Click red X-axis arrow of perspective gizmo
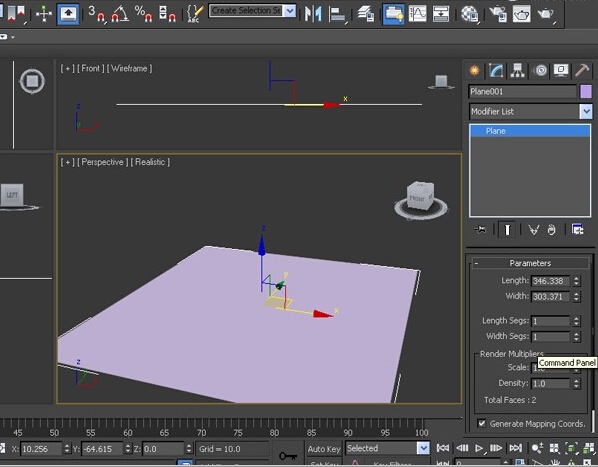 [x=323, y=314]
